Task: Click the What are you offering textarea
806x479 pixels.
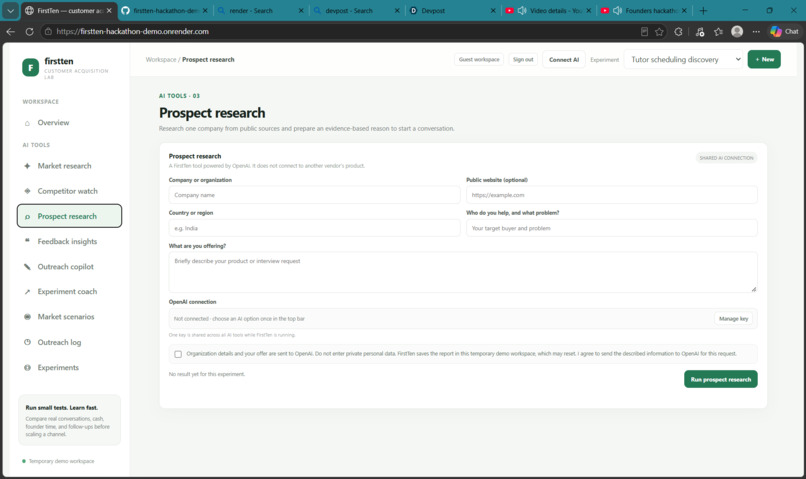Action: click(x=463, y=272)
